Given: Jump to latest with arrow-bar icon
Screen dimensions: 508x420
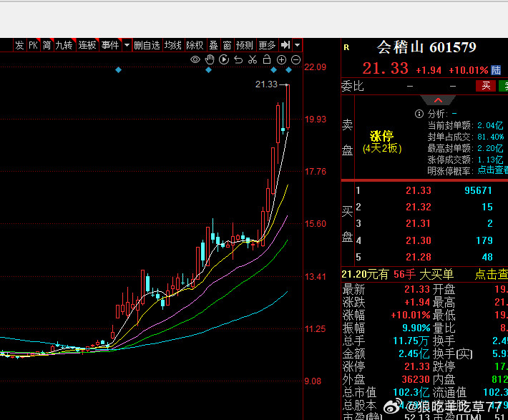Looking at the screenshot, I should [x=285, y=45].
